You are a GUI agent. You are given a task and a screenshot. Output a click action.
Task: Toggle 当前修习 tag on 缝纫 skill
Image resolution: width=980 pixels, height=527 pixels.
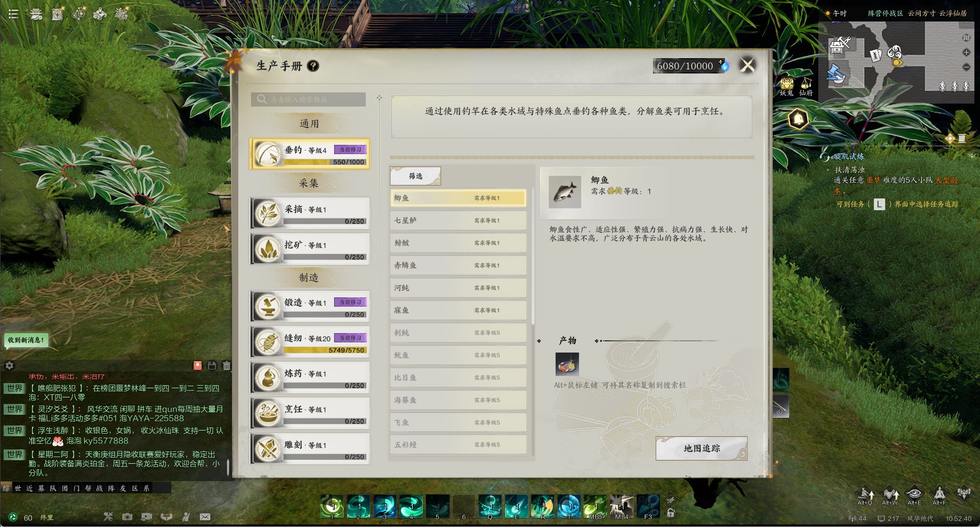[350, 338]
